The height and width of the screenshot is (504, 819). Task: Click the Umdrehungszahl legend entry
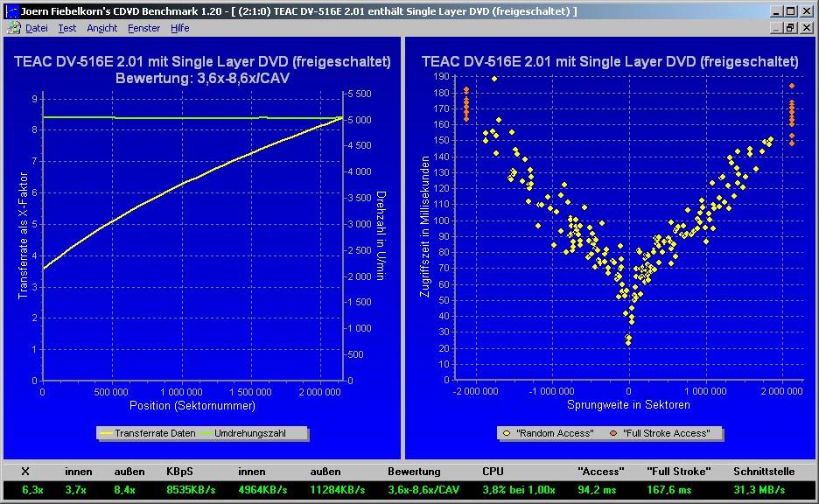click(x=243, y=433)
